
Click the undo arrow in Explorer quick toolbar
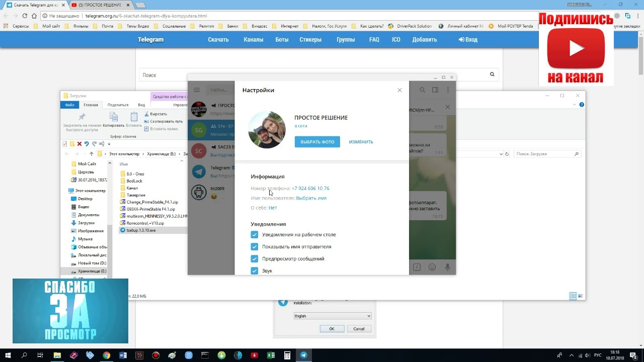coord(87,144)
